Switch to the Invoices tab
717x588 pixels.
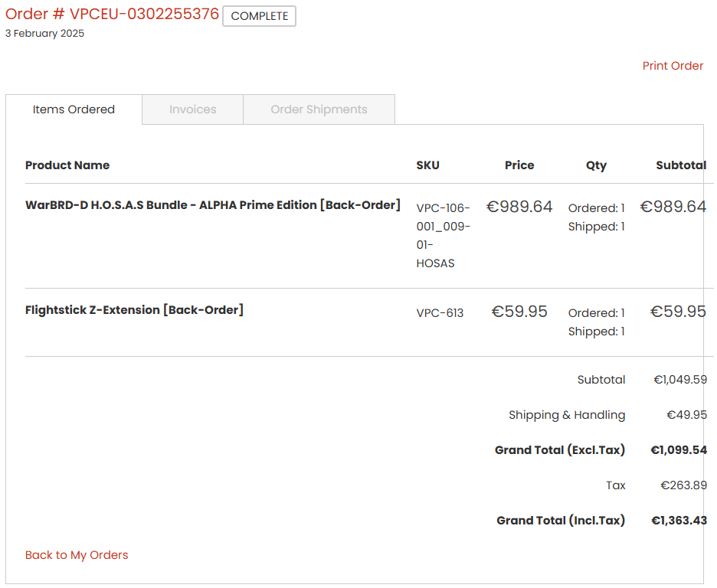(192, 109)
